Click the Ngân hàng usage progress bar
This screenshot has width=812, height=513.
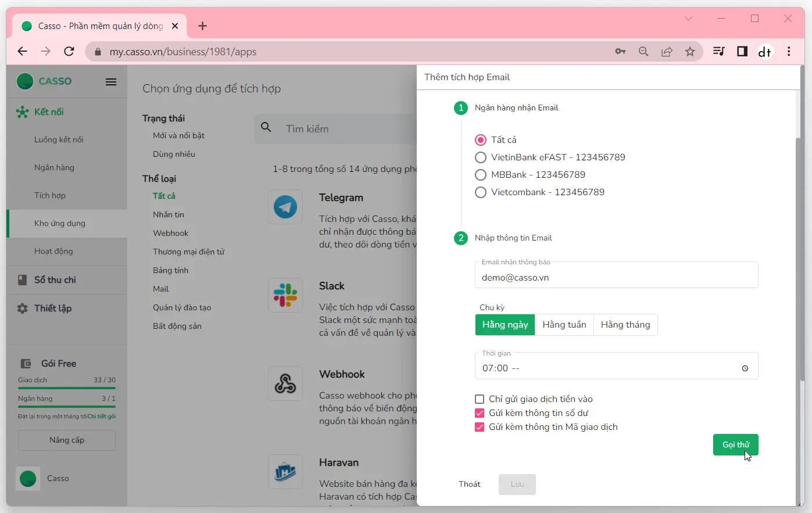point(67,407)
